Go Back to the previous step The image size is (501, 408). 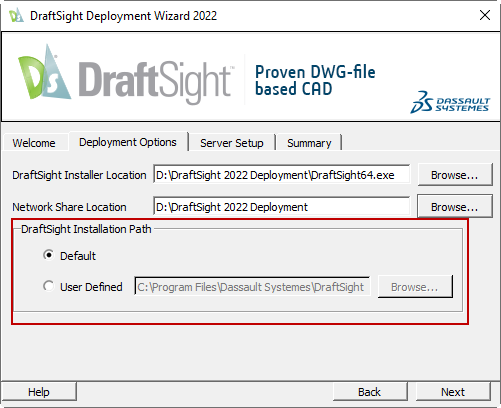[x=370, y=392]
